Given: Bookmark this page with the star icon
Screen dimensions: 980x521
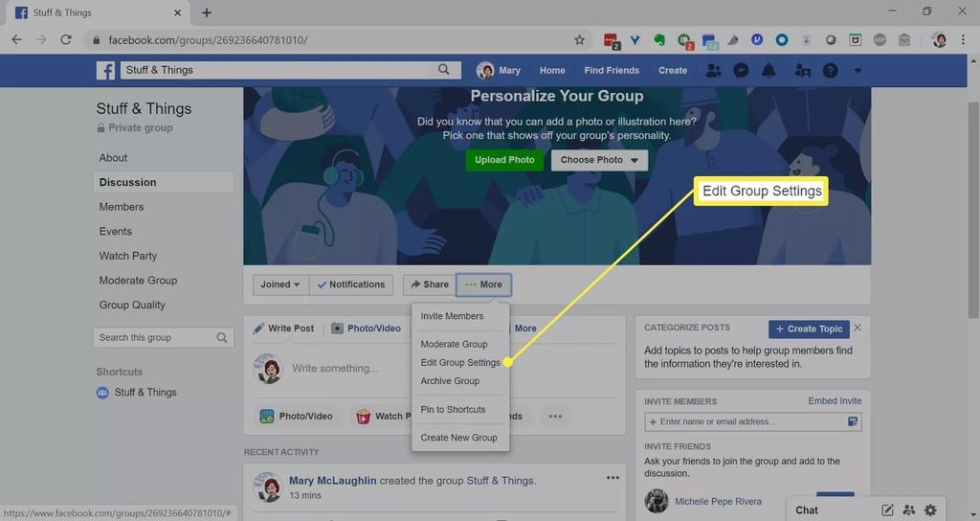Looking at the screenshot, I should click(x=579, y=40).
